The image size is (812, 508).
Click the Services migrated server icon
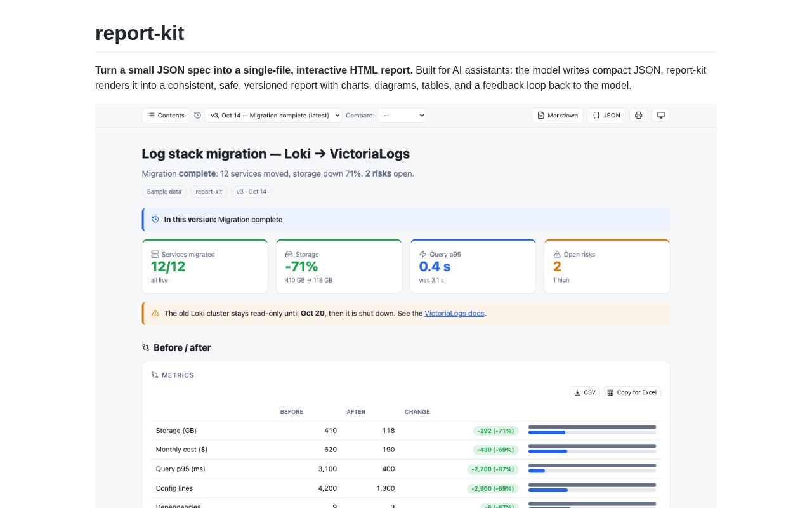[155, 254]
